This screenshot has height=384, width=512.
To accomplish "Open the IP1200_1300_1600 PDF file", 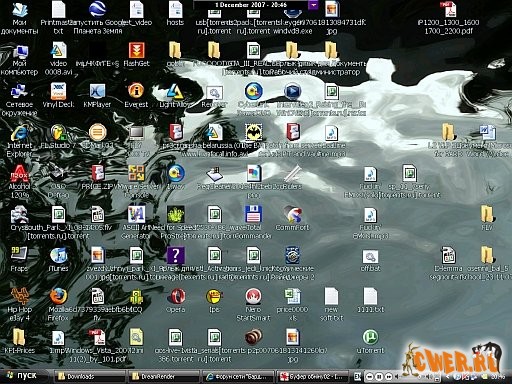I will tap(449, 18).
